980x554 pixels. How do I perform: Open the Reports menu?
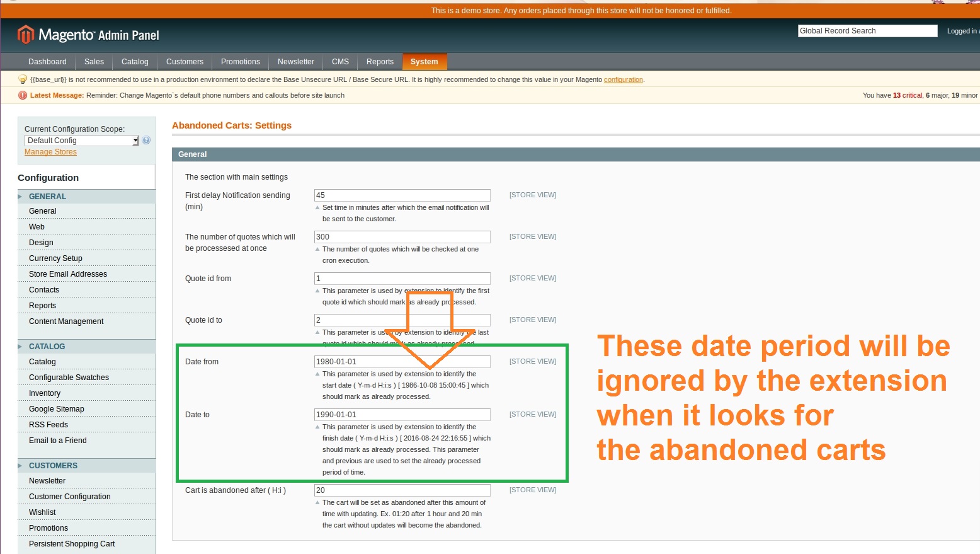click(x=380, y=62)
